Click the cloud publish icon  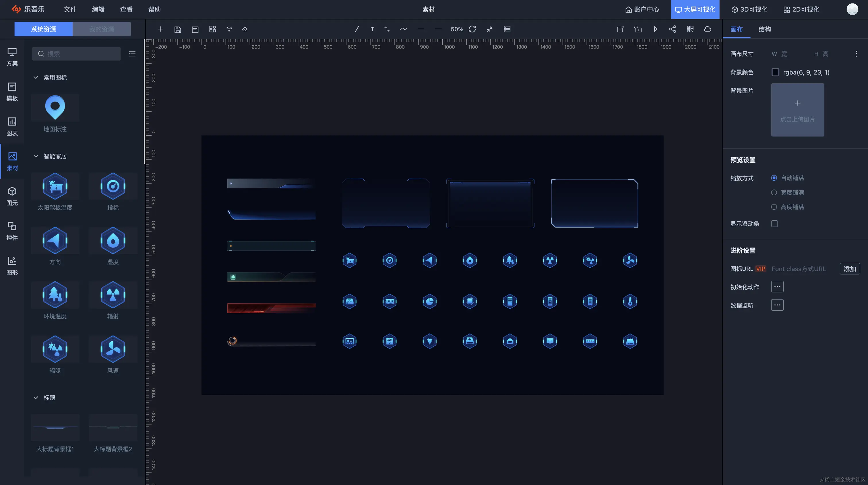click(x=707, y=29)
